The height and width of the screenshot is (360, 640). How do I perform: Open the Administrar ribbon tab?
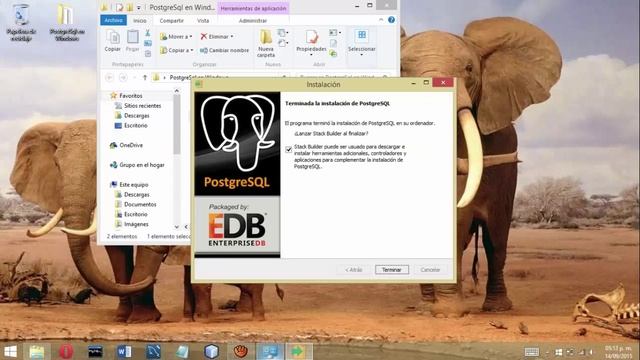[x=253, y=20]
